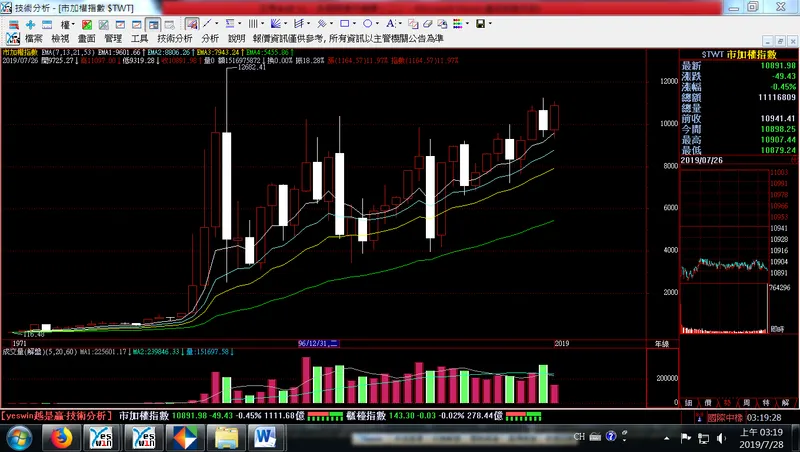Select the line drawing tool
Viewport: 800px width, 452px height.
click(x=206, y=23)
